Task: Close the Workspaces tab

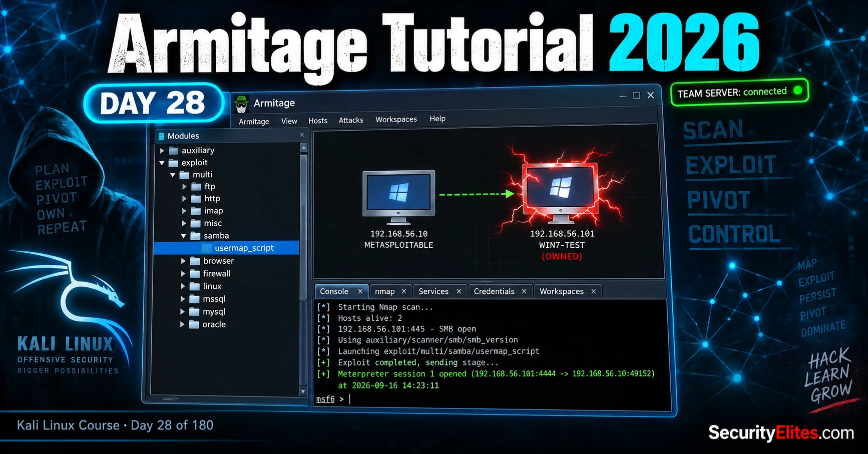Action: [x=594, y=291]
